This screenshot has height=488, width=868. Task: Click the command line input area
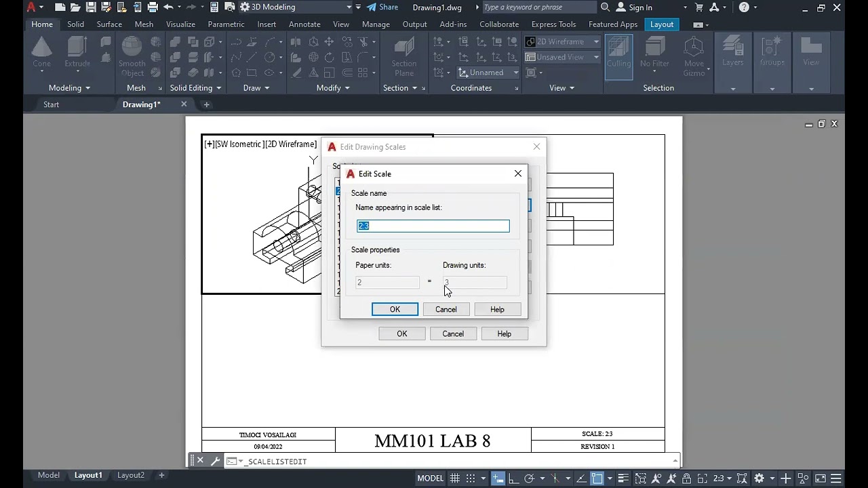[x=454, y=461]
